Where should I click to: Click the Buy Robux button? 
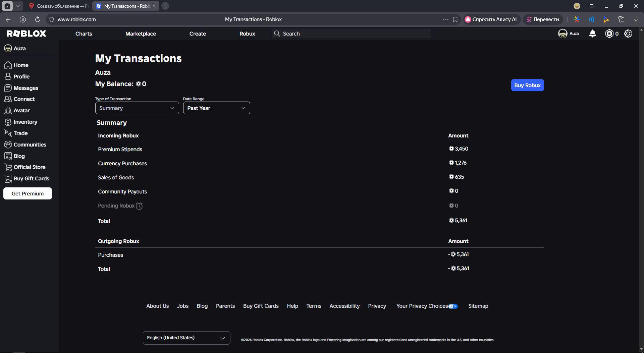point(527,85)
